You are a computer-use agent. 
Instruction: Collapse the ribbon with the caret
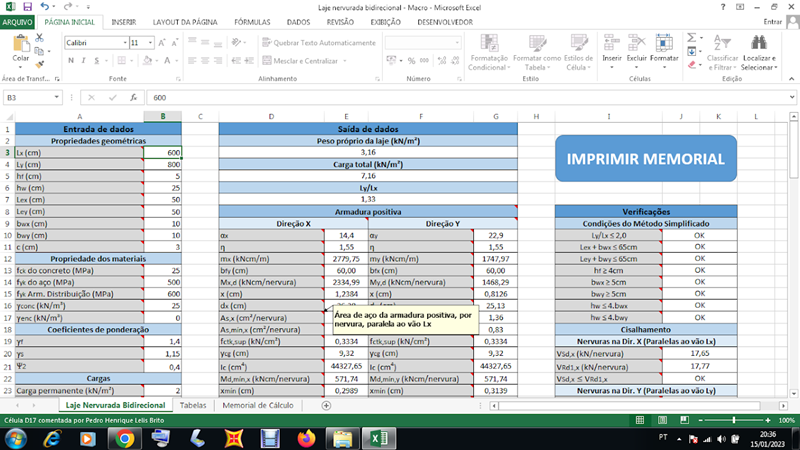tap(791, 79)
